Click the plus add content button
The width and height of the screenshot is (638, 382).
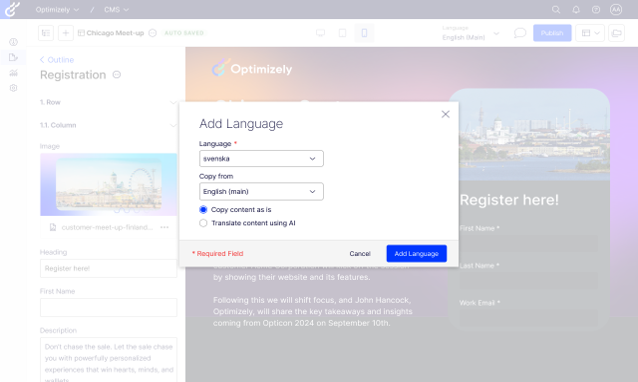pos(66,33)
